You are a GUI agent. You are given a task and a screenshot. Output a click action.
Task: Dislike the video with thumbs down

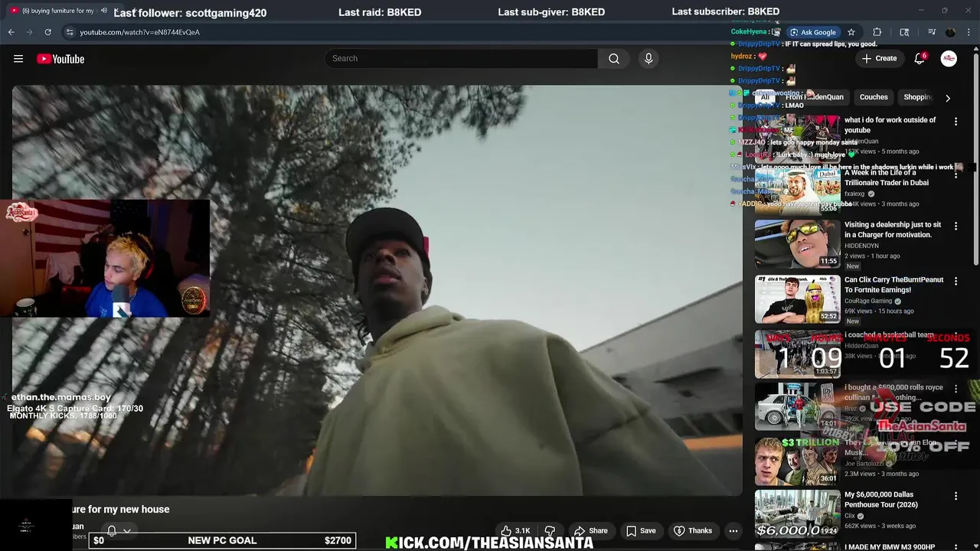point(550,530)
